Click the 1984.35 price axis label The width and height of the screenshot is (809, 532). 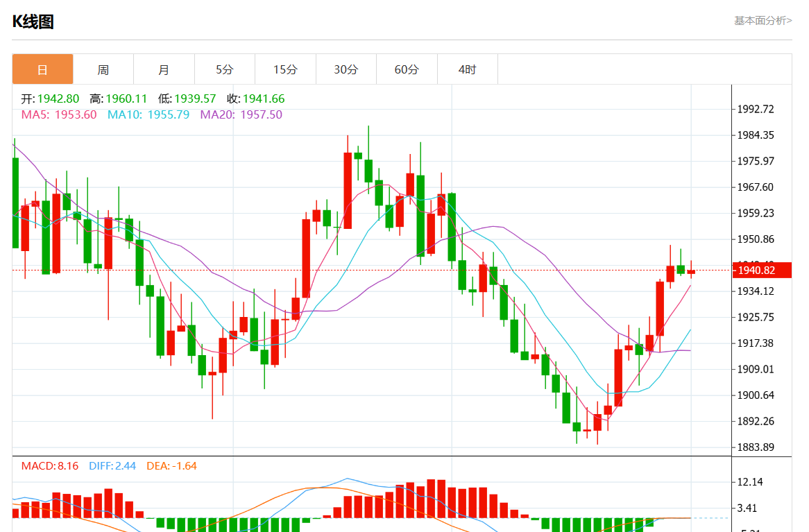[756, 135]
